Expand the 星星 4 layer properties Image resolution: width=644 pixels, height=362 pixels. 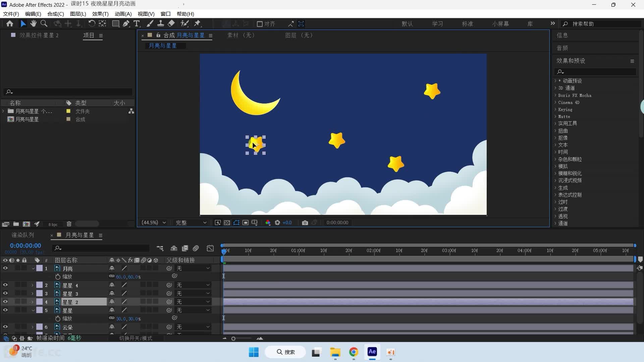click(x=33, y=285)
